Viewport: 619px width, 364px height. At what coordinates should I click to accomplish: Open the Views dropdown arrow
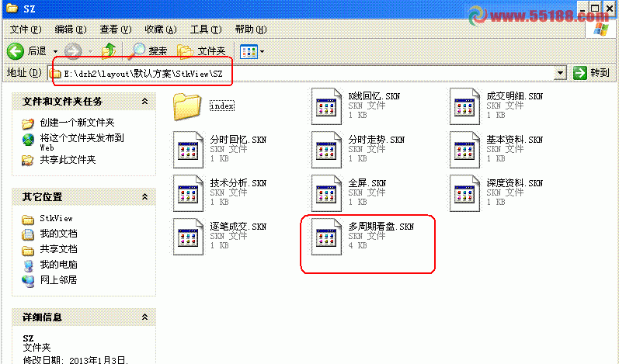click(263, 52)
